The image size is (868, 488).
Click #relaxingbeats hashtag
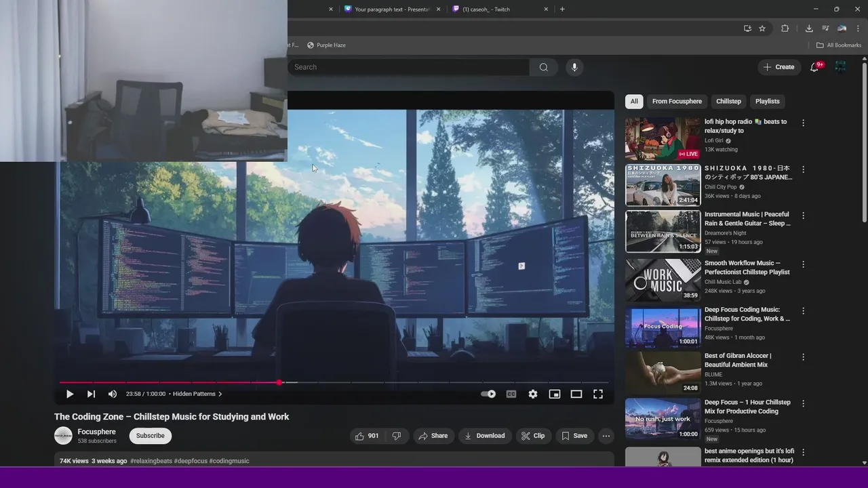click(x=151, y=461)
